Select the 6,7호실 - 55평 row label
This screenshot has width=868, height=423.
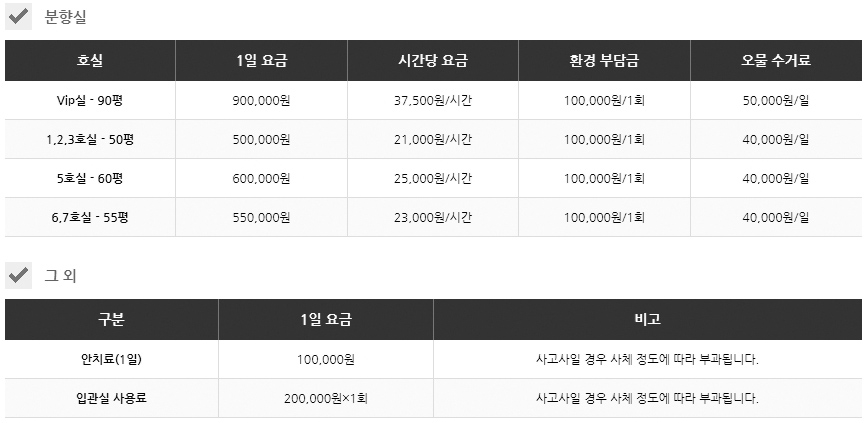[x=90, y=218]
